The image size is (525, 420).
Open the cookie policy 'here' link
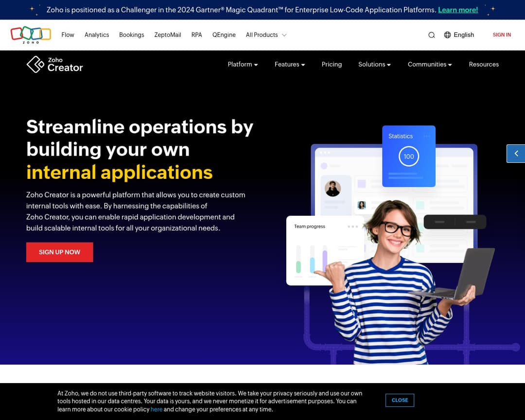coord(157,409)
